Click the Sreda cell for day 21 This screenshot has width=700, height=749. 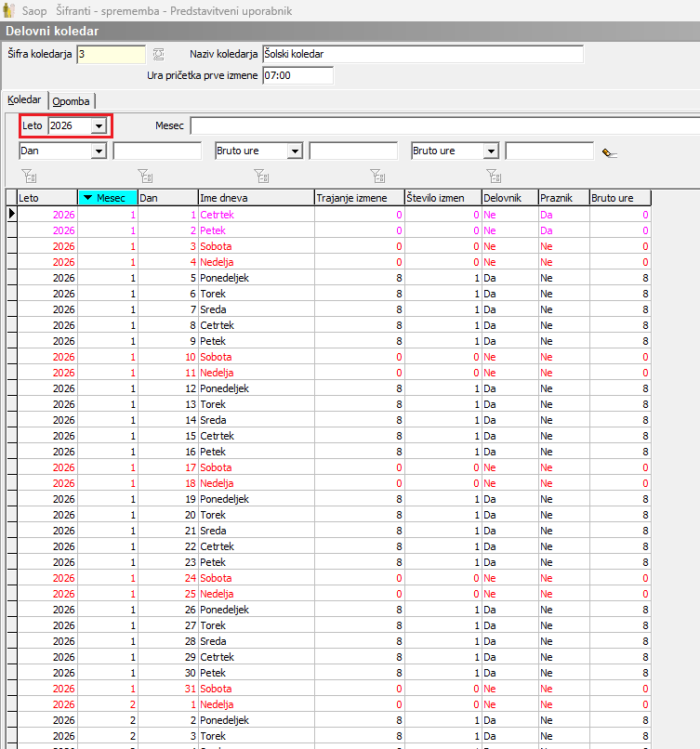[257, 531]
